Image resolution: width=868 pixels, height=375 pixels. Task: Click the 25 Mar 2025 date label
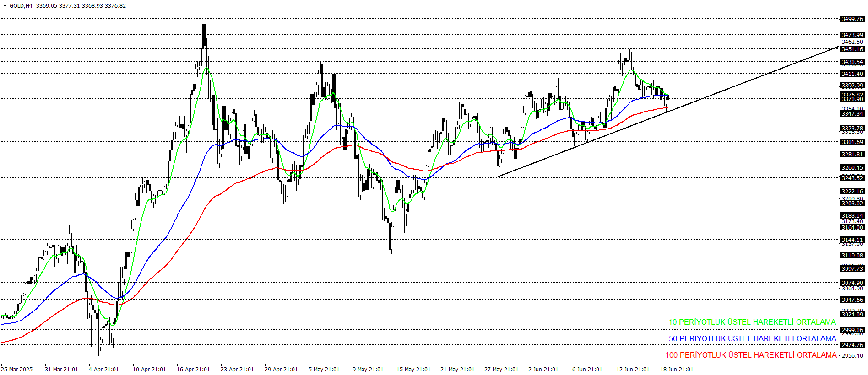(x=17, y=369)
